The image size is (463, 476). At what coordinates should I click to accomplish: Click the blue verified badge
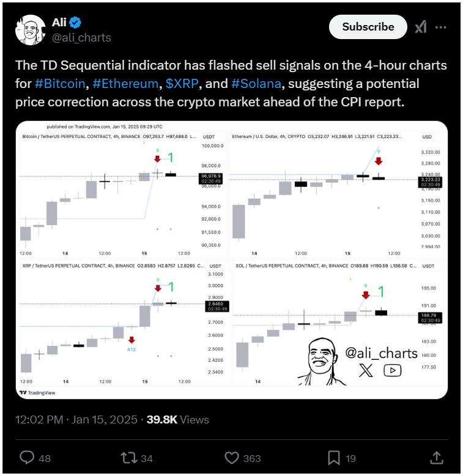[x=75, y=23]
